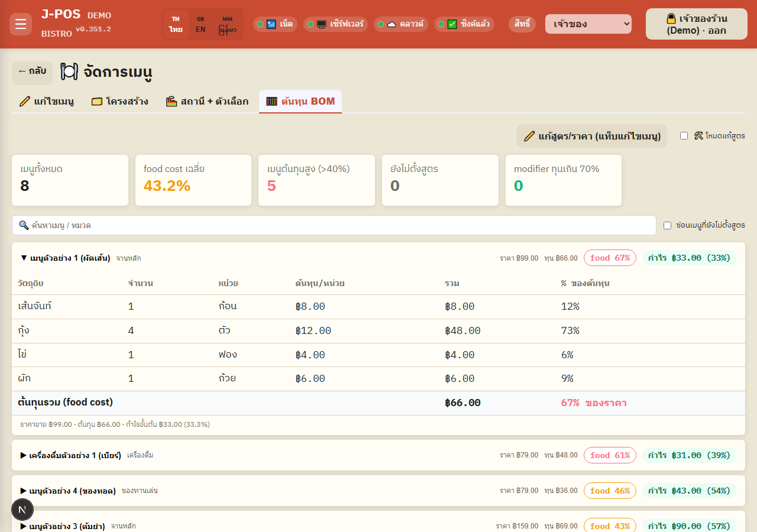
Task: Click the network status icon
Action: tap(271, 24)
